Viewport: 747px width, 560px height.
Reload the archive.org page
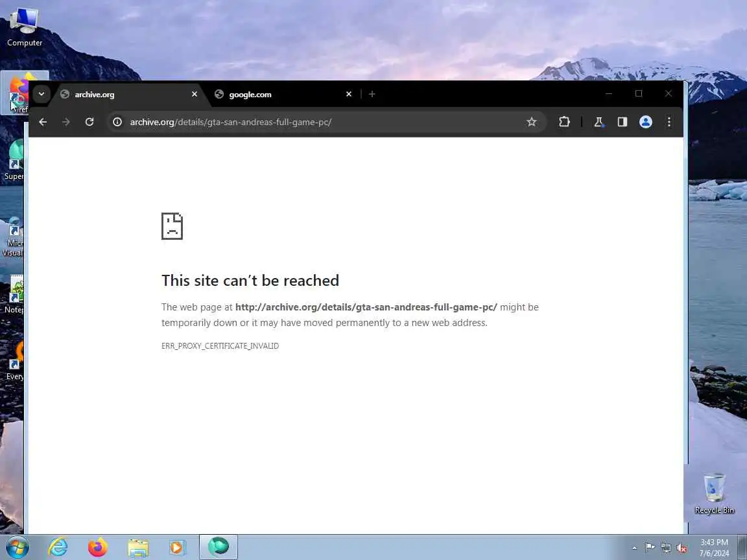(89, 122)
